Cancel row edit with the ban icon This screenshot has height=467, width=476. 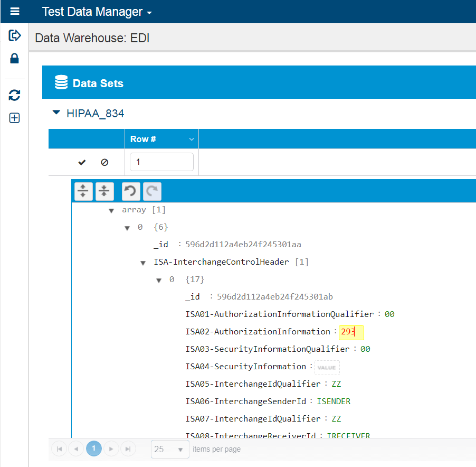(104, 163)
